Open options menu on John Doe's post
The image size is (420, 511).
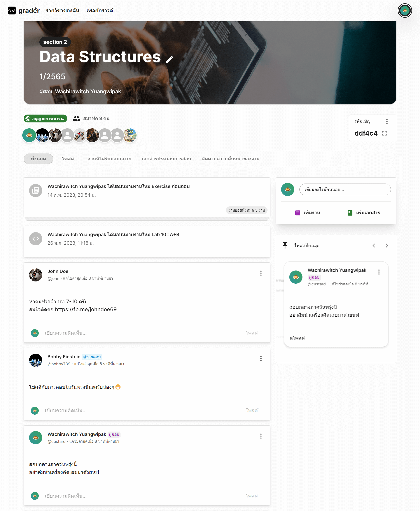click(x=261, y=273)
